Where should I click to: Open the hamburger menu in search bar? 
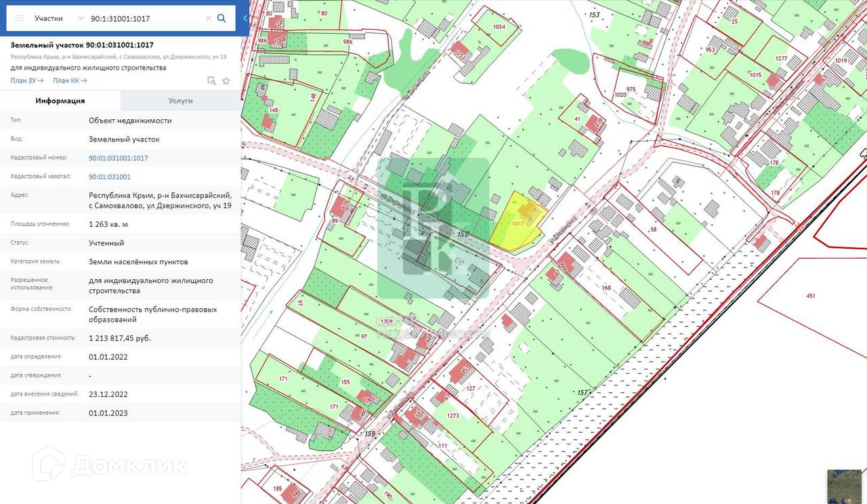click(19, 18)
